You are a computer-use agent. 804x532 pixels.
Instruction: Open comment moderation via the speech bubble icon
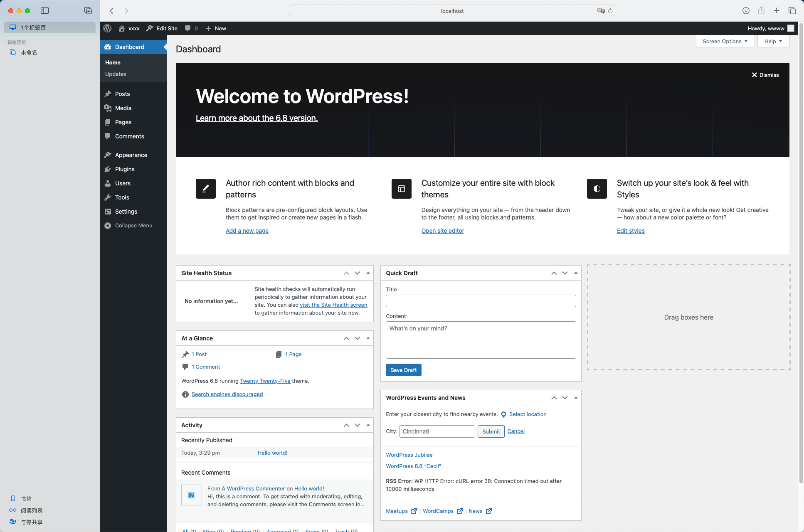tap(189, 28)
